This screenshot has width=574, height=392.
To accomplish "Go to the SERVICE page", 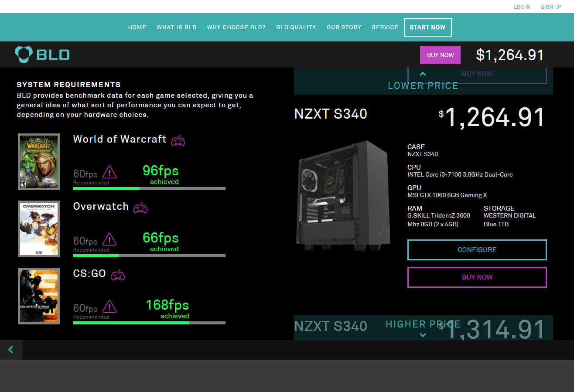I will pyautogui.click(x=385, y=27).
